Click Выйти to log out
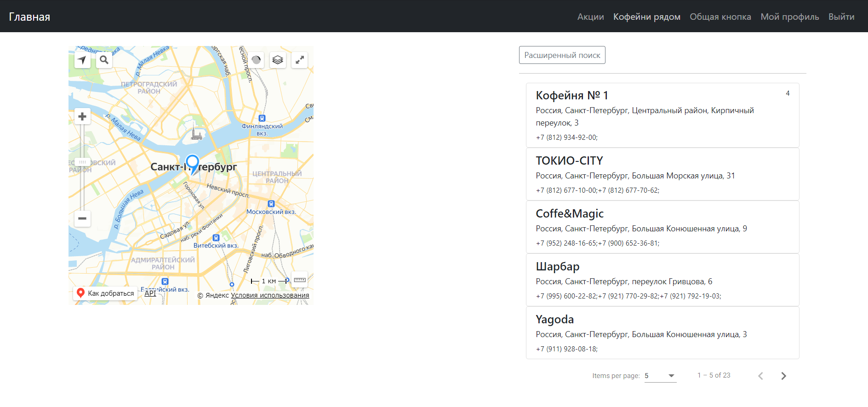 coord(841,17)
